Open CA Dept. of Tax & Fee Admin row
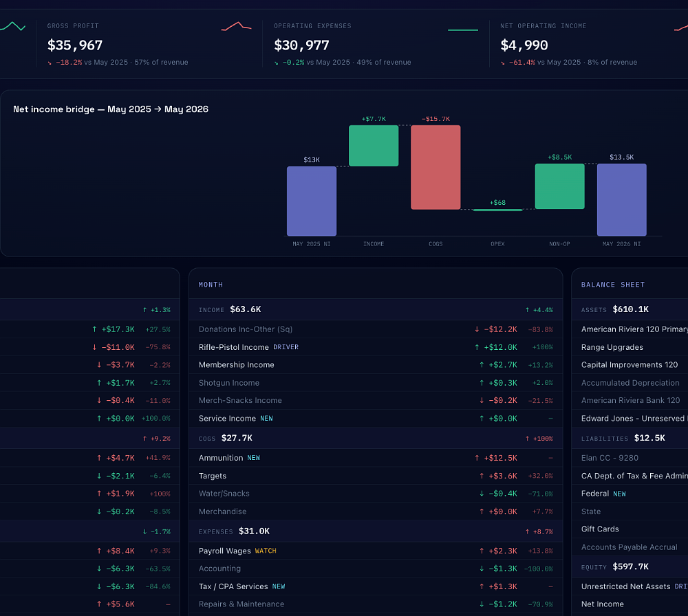The image size is (688, 616). (630, 476)
